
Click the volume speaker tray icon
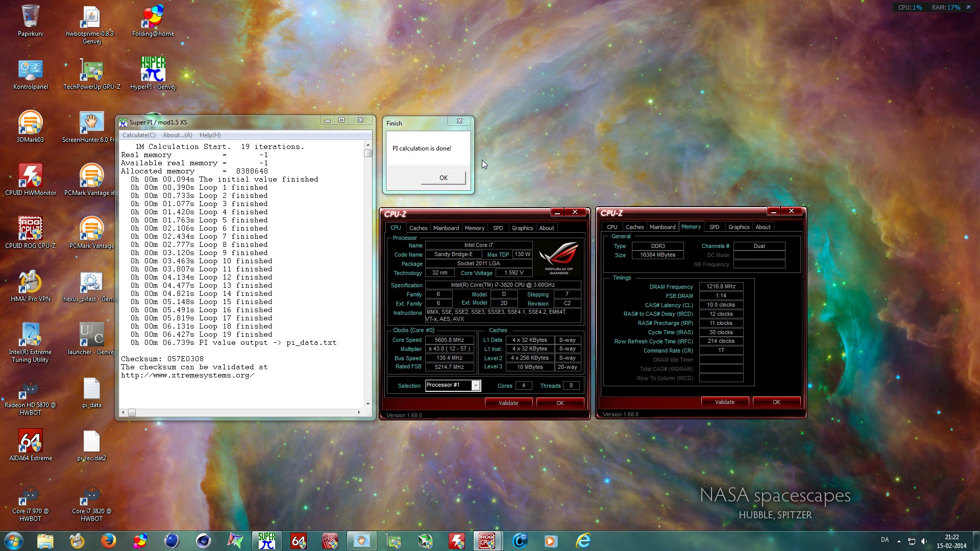point(924,541)
